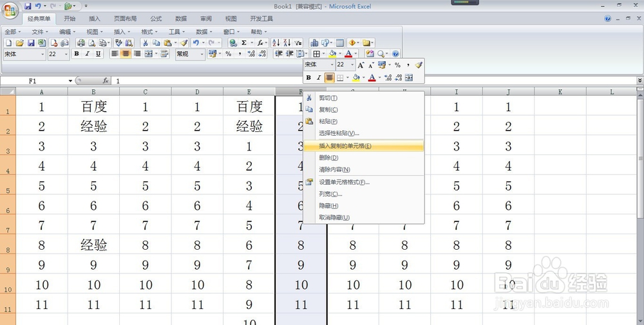This screenshot has width=644, height=325.
Task: Click the Fill Color bucket in the mini toolbar
Action: [356, 78]
